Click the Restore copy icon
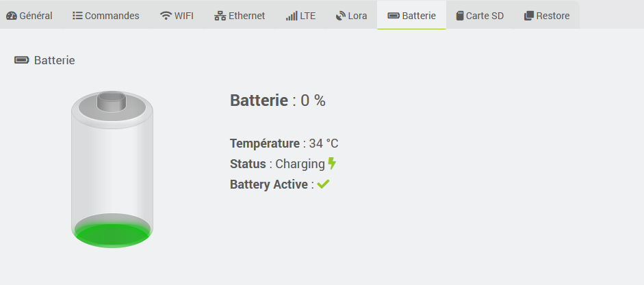 point(529,16)
